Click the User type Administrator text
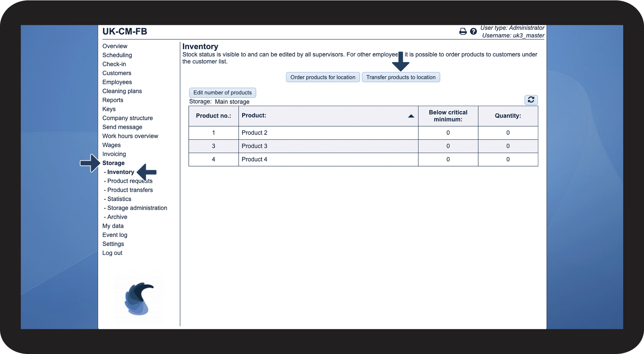This screenshot has width=644, height=354. click(x=512, y=28)
